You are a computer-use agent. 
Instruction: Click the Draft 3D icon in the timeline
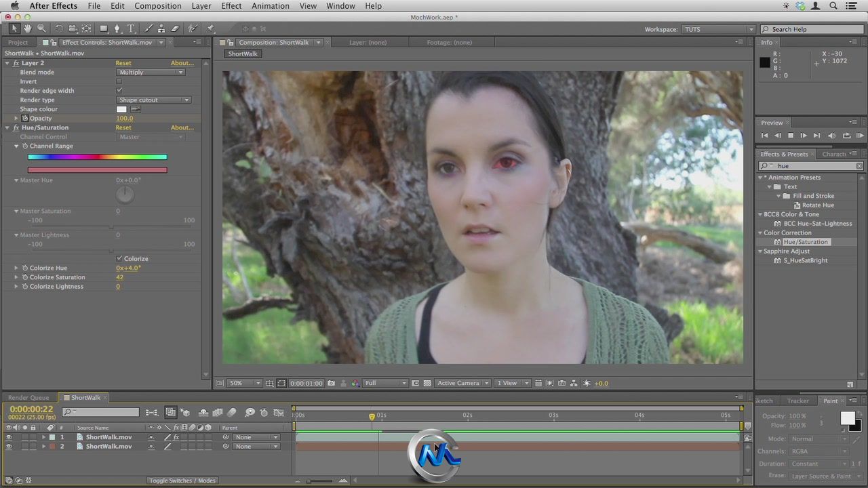(x=186, y=412)
